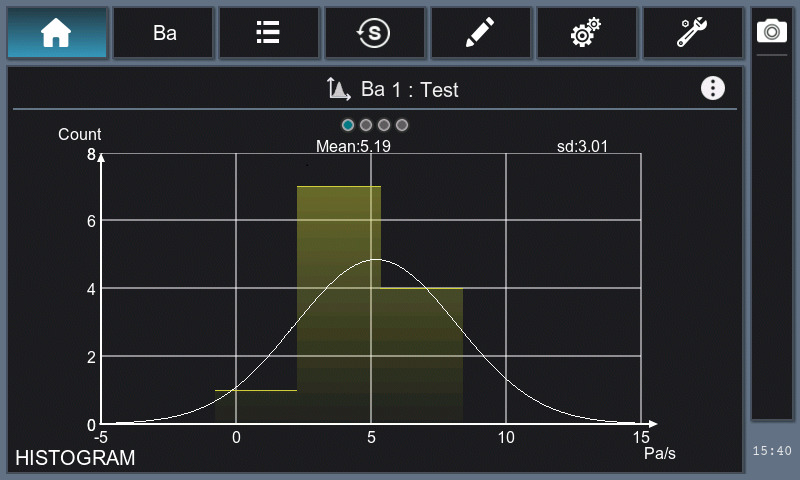800x480 pixels.
Task: Click the sd:3.01 label
Action: [582, 146]
